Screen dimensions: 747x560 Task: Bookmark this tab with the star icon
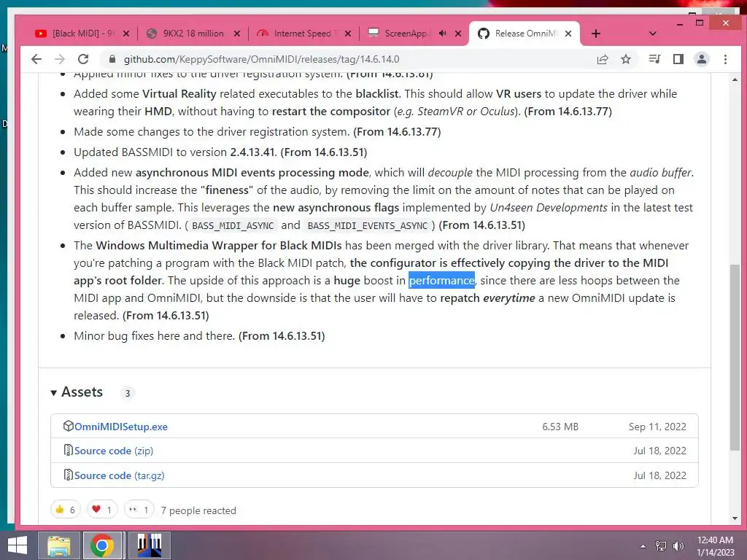[x=626, y=59]
